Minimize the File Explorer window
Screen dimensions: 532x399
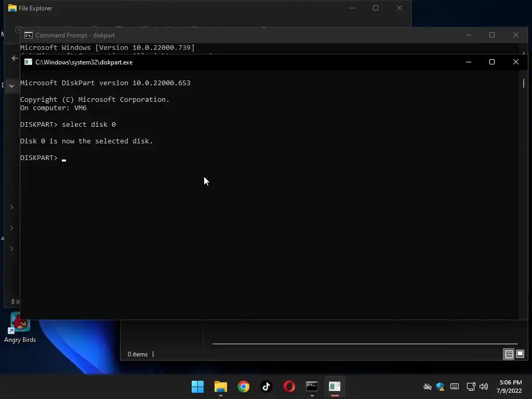tap(352, 8)
